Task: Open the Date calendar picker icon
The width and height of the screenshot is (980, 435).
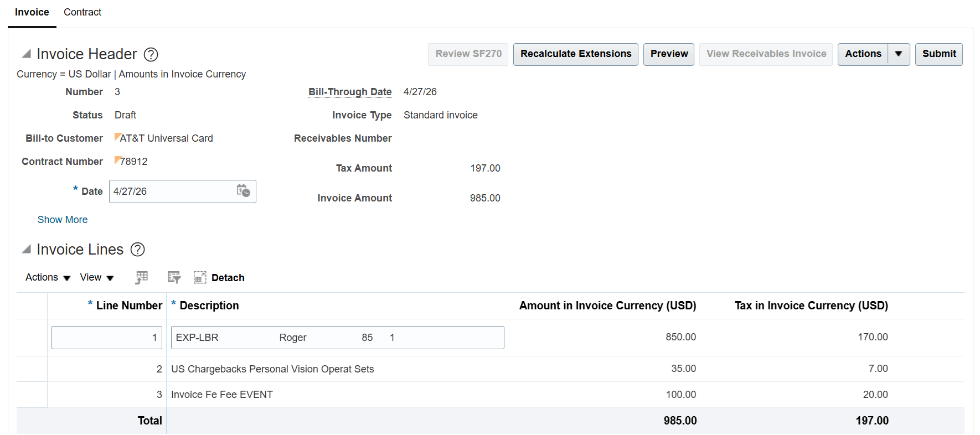Action: click(x=244, y=191)
